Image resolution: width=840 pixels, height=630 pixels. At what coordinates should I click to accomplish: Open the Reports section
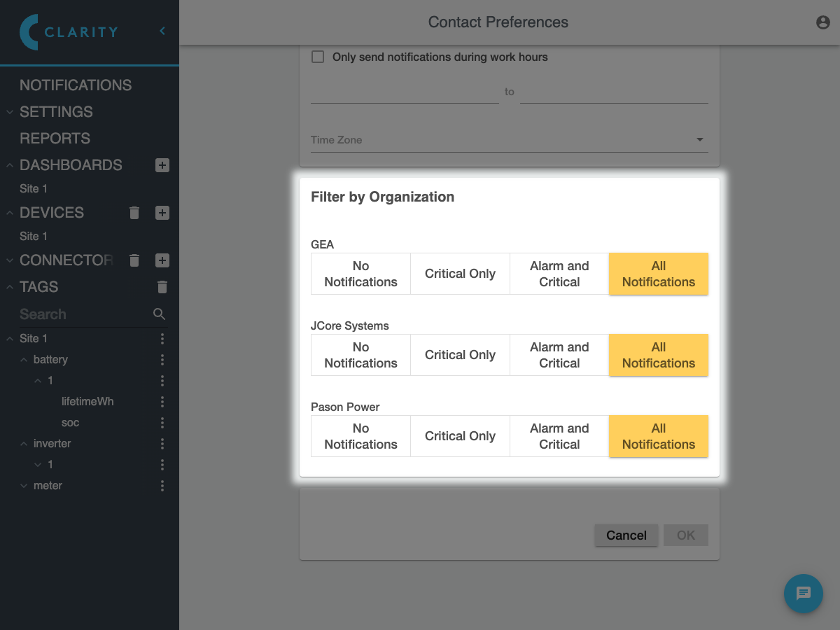tap(55, 139)
